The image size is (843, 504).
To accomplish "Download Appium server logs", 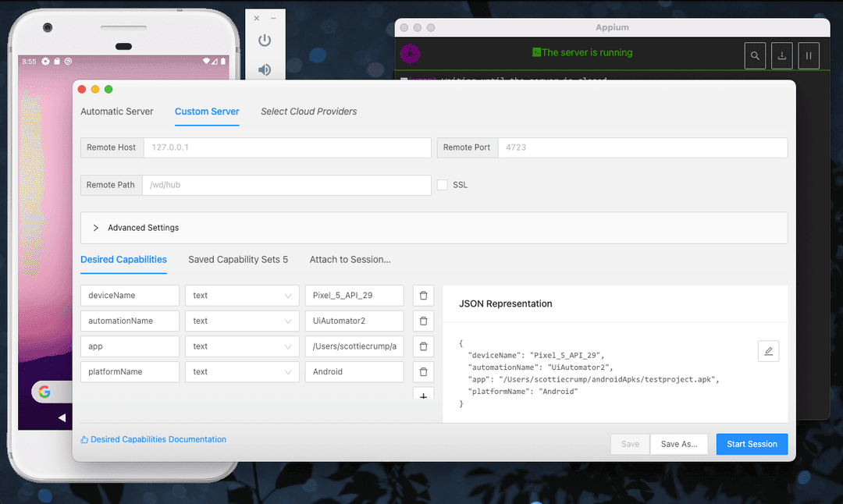I will coord(781,56).
